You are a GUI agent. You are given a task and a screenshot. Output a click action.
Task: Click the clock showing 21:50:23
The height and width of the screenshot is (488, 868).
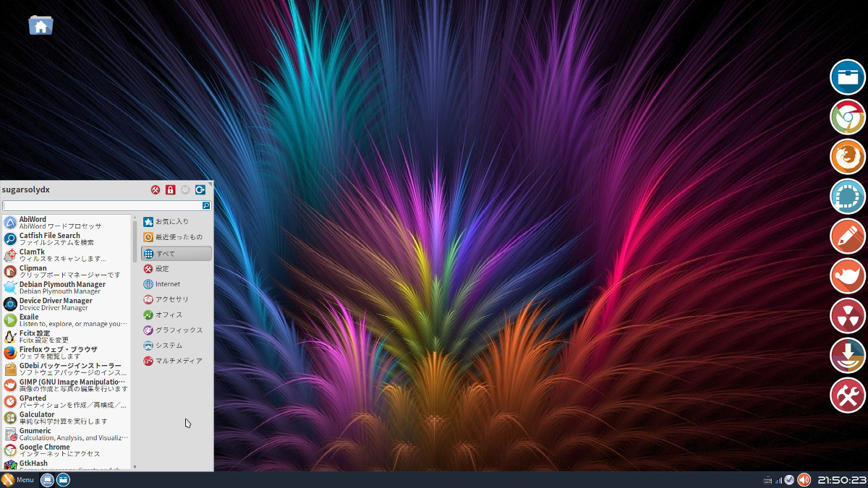(x=841, y=479)
